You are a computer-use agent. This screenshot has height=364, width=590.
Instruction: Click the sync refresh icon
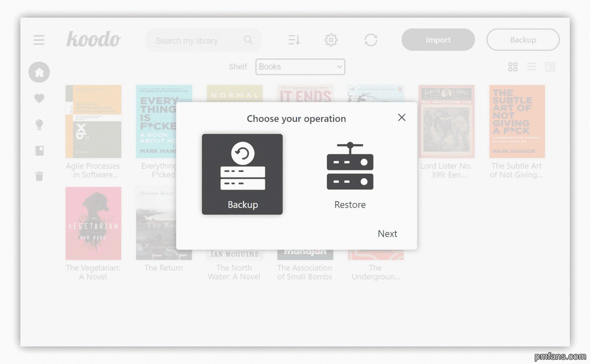[371, 40]
